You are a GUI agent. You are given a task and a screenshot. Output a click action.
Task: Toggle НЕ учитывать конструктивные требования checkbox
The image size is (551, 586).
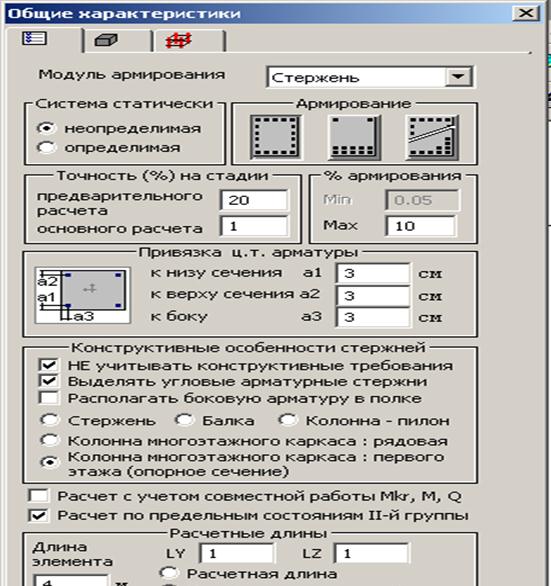point(49,365)
